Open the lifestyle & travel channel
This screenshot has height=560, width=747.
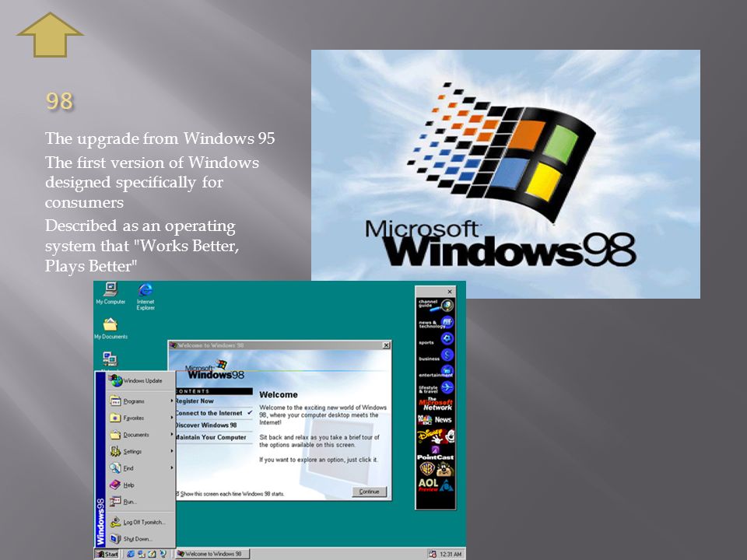point(436,387)
